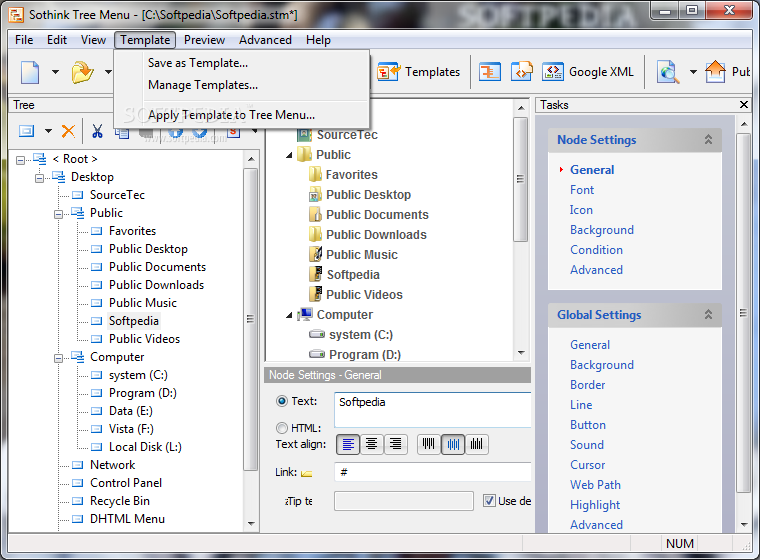Close the Tasks panel
Viewport: 760px width, 560px height.
744,104
